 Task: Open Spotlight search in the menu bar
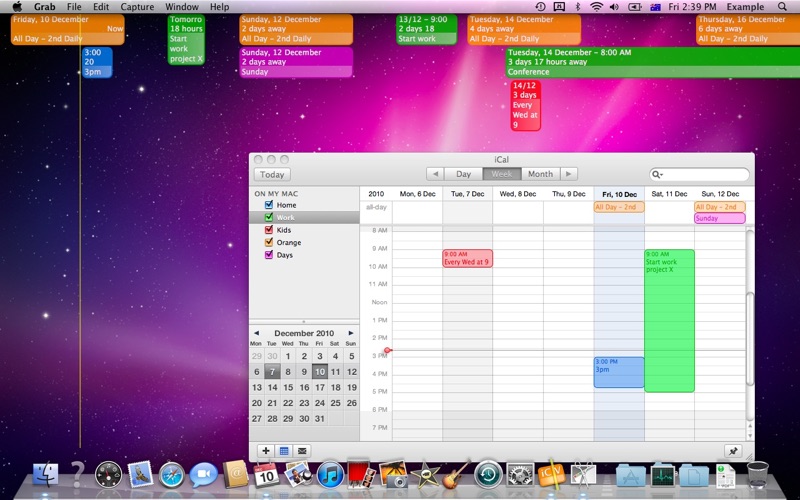tap(782, 7)
